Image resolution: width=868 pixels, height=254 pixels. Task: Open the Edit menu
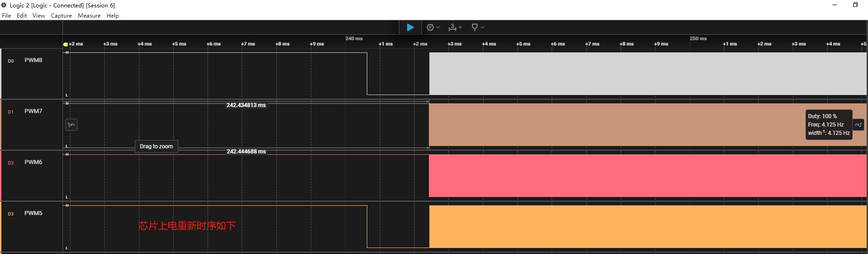22,15
